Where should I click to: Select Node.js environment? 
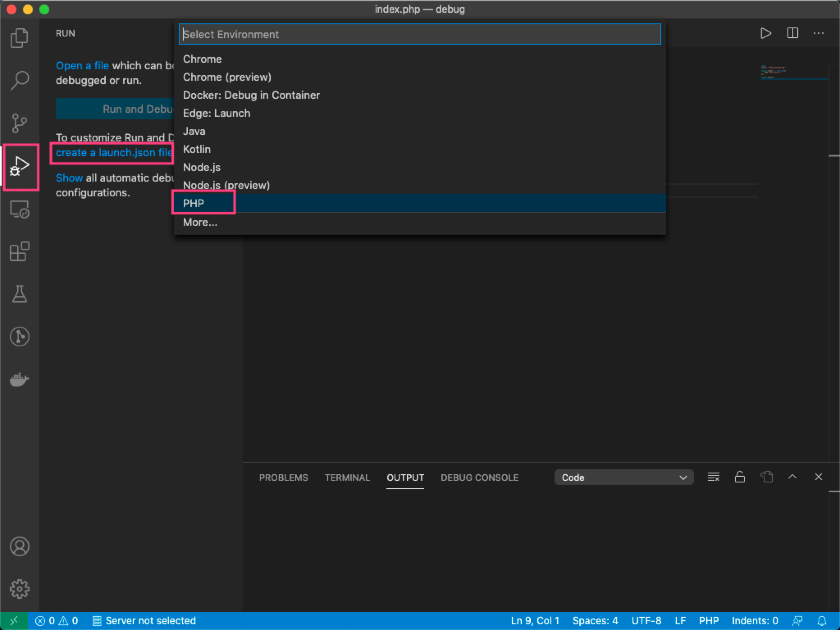coord(420,167)
